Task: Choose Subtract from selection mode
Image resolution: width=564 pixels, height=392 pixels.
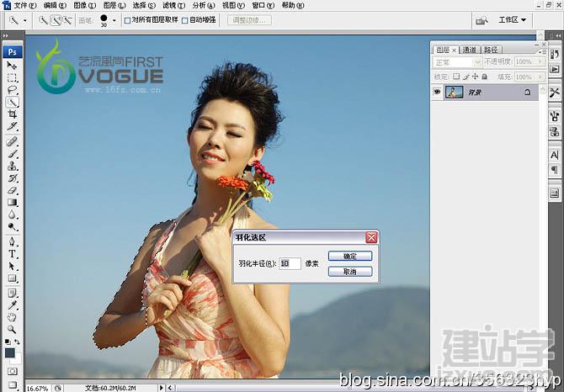Action: [x=67, y=20]
